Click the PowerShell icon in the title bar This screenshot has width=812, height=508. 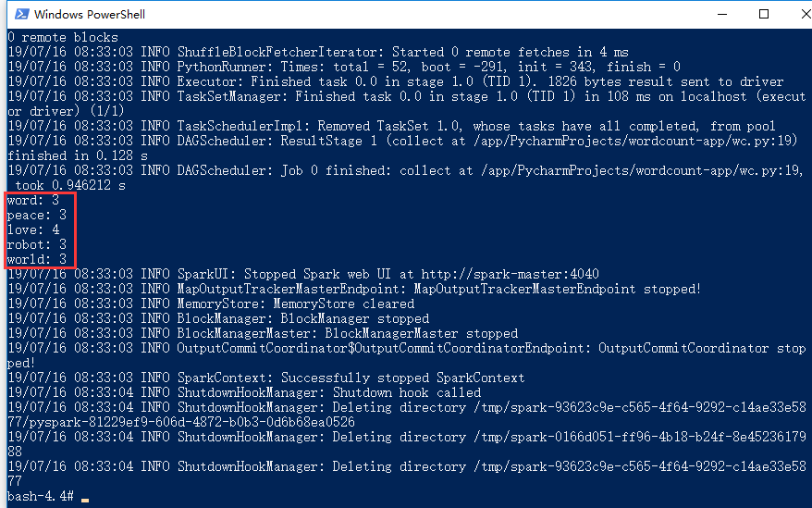[x=18, y=14]
